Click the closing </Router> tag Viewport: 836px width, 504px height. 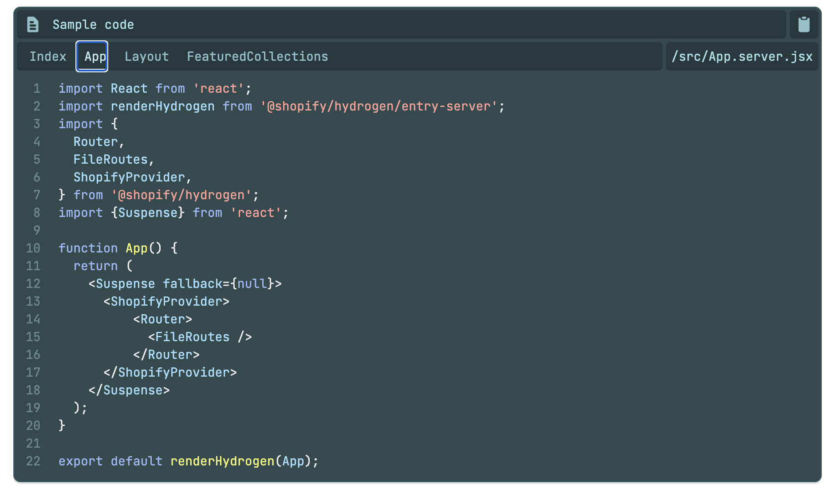(x=166, y=354)
